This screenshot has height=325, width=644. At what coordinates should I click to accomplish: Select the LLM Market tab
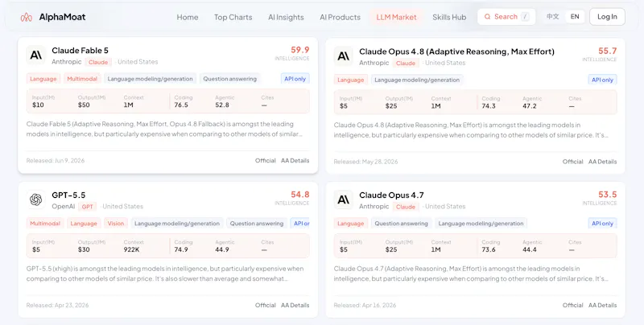396,17
